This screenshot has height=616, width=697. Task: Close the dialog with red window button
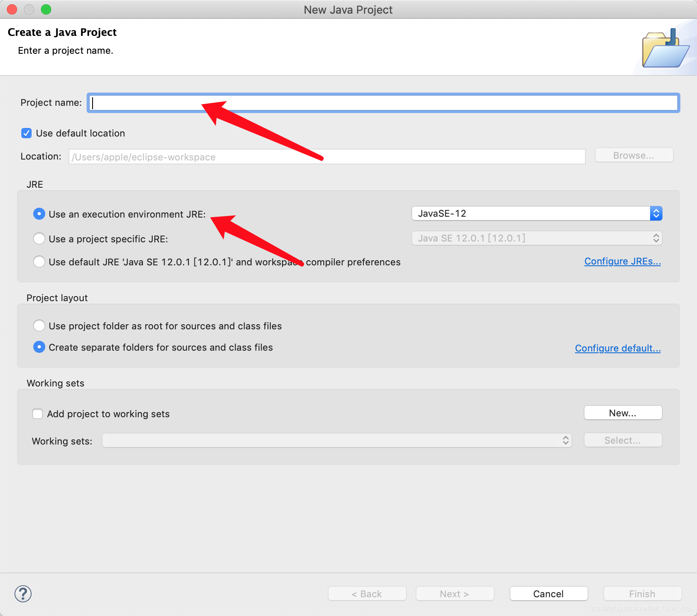[12, 9]
